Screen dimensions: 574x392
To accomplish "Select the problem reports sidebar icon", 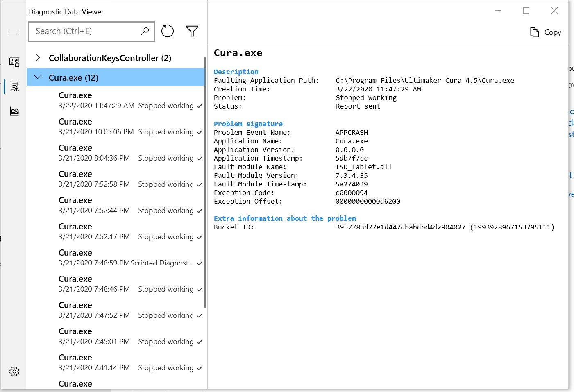I will (14, 86).
